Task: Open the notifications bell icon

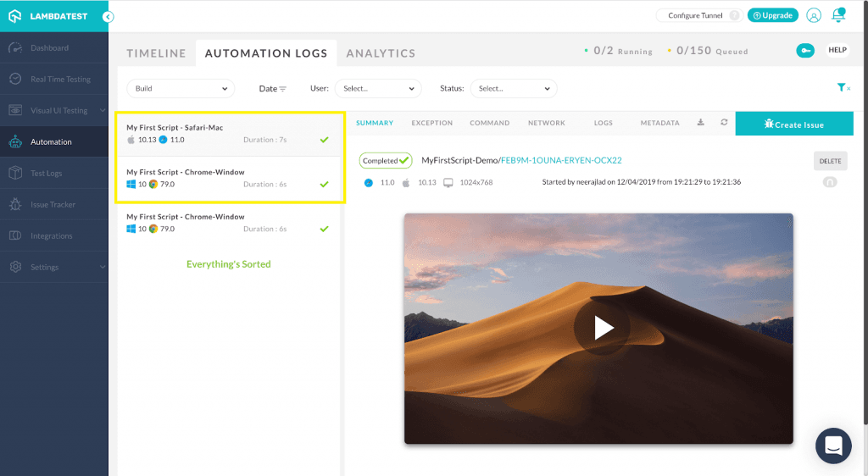Action: 838,15
